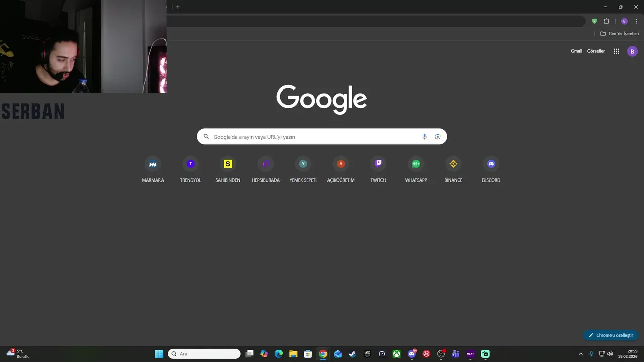Image resolution: width=644 pixels, height=362 pixels.
Task: Click the microphone tray icon
Action: (x=591, y=354)
